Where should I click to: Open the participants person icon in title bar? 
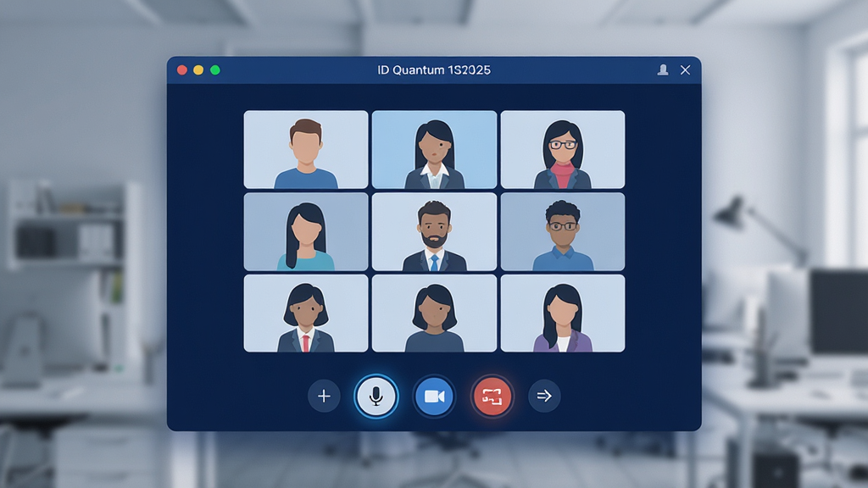663,69
